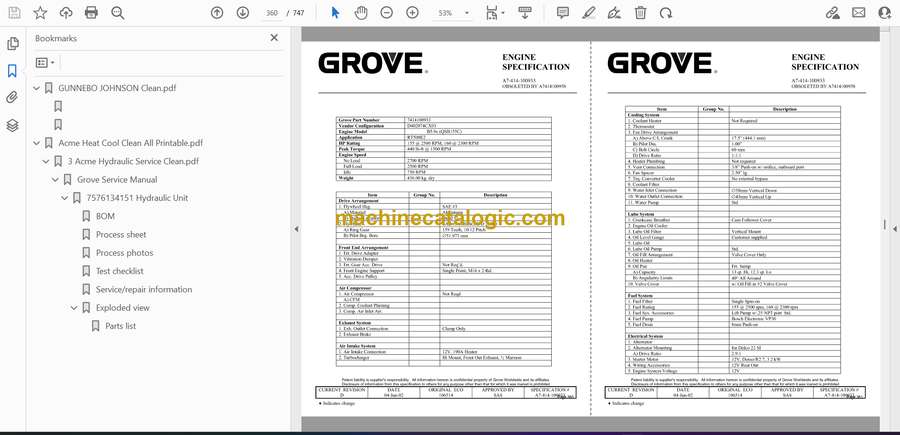Add a sticky note comment
This screenshot has width=900, height=435.
click(562, 13)
